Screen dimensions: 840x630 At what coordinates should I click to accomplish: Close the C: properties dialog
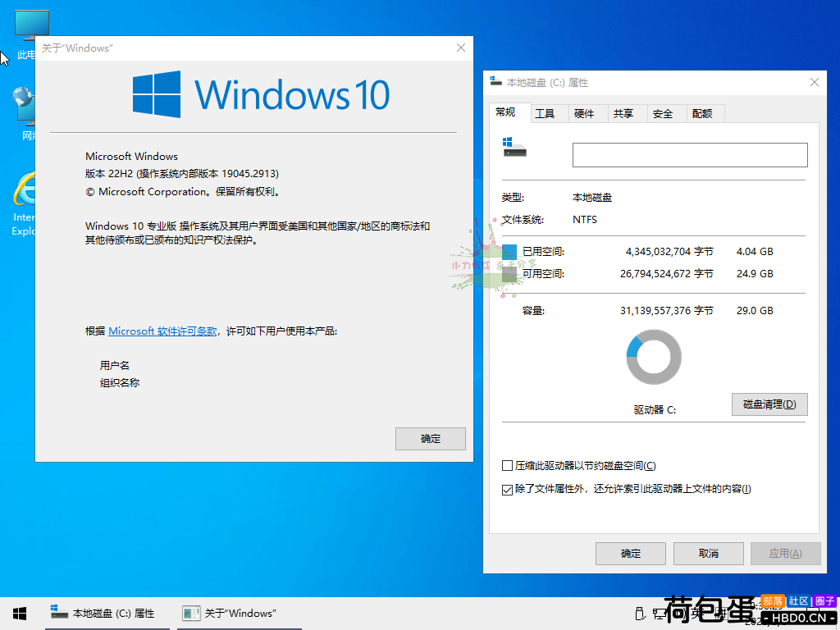point(815,82)
